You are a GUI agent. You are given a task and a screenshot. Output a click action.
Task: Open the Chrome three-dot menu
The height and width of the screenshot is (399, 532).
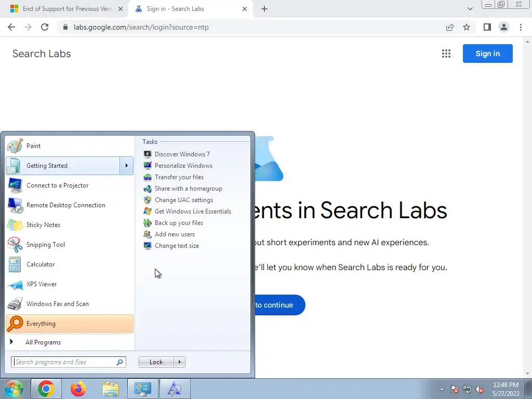[x=521, y=27]
